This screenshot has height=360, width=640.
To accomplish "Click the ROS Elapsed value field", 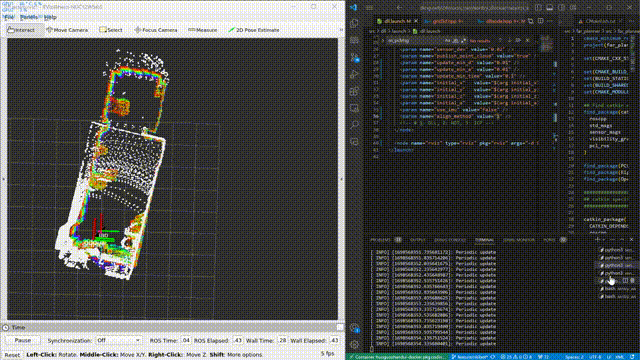I will tap(238, 340).
